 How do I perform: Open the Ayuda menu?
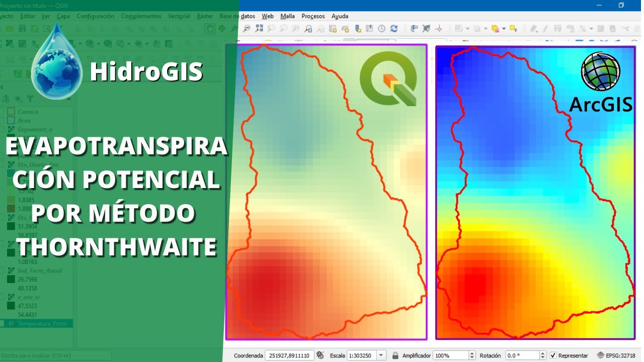340,16
